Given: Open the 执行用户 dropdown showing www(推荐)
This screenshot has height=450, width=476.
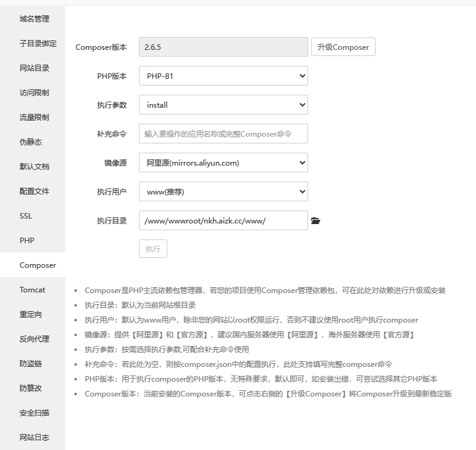Looking at the screenshot, I should click(x=223, y=191).
